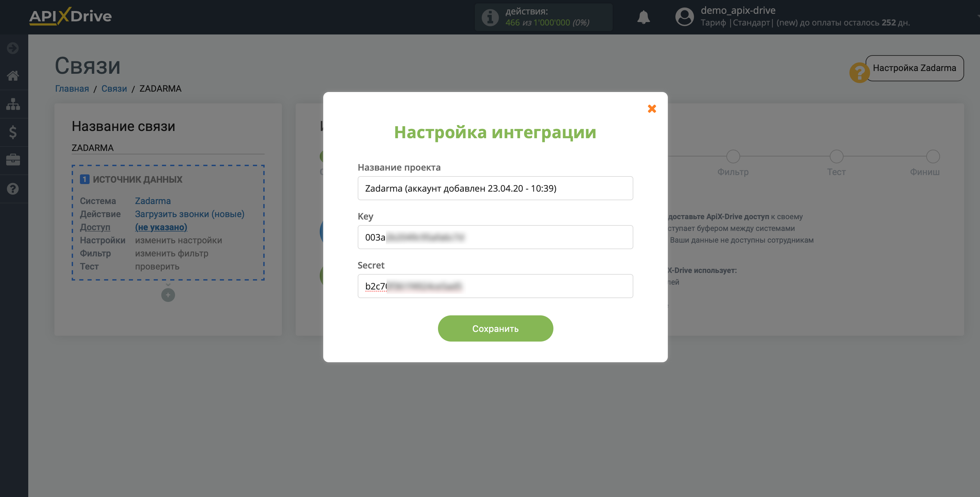Image resolution: width=980 pixels, height=497 pixels.
Task: Click the orange question mark help icon
Action: 859,72
